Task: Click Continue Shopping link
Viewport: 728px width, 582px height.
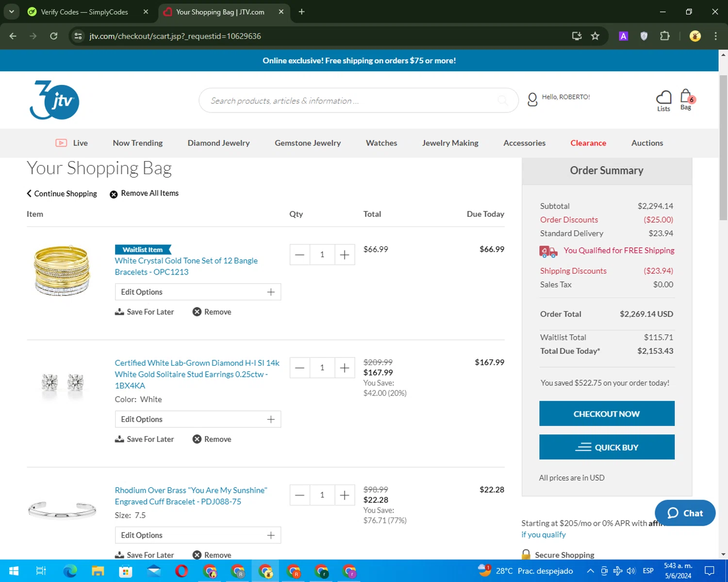Action: click(62, 194)
